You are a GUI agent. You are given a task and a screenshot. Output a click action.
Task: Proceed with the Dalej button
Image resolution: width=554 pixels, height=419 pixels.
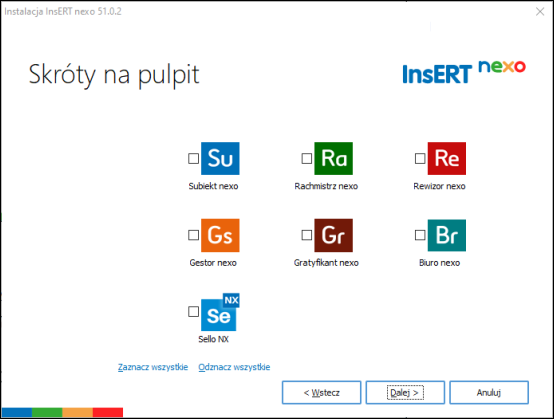405,393
